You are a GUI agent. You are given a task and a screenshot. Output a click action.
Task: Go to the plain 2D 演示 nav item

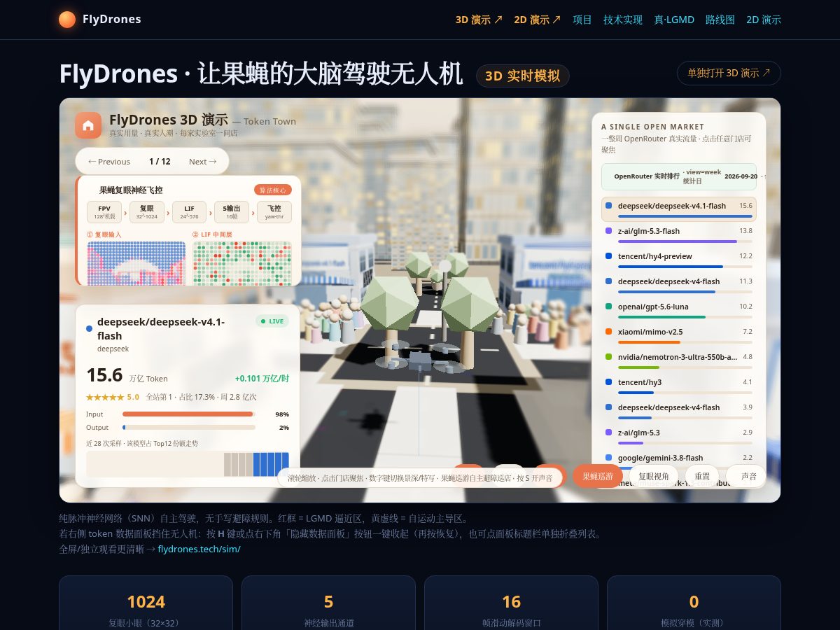pos(764,20)
